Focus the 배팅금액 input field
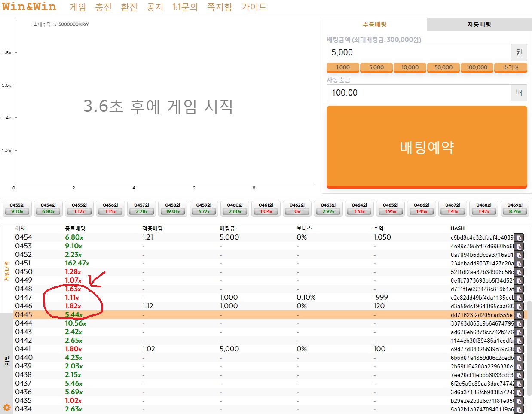Screen dimensions: 532x414 click(419, 52)
